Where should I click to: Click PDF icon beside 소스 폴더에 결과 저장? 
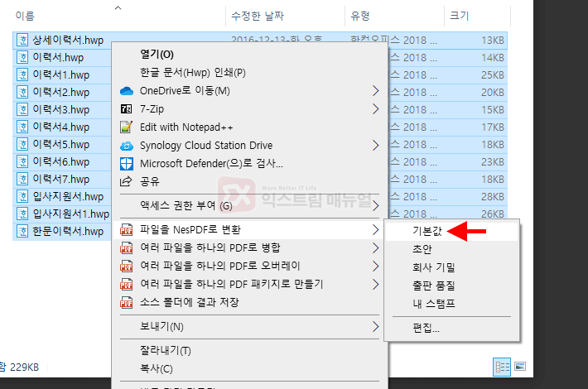127,302
